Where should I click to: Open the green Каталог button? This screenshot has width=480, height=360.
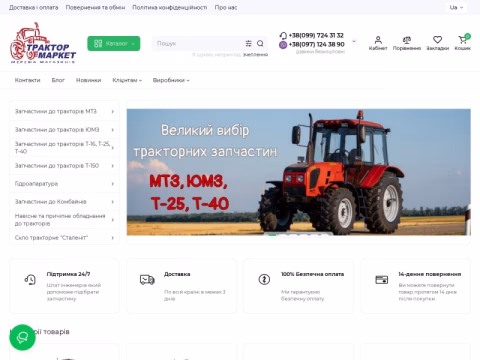114,43
